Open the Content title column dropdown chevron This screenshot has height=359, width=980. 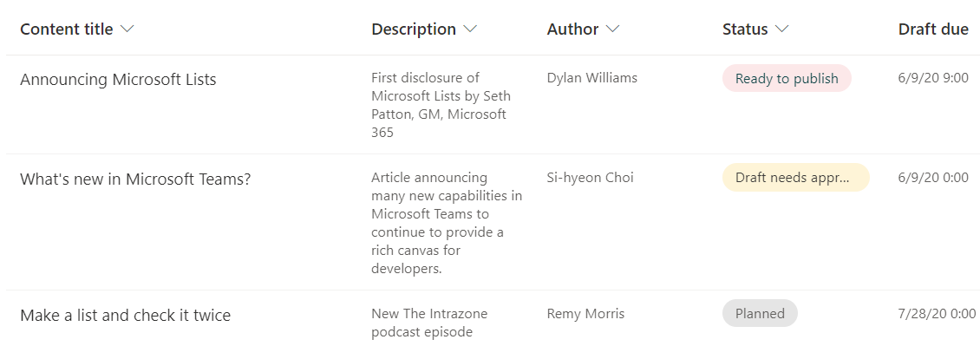(x=127, y=29)
